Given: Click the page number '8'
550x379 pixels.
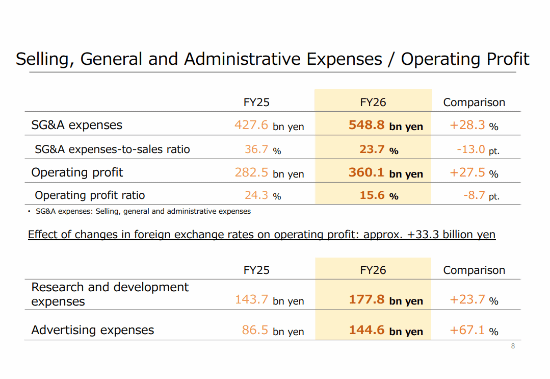Looking at the screenshot, I should pyautogui.click(x=513, y=346).
